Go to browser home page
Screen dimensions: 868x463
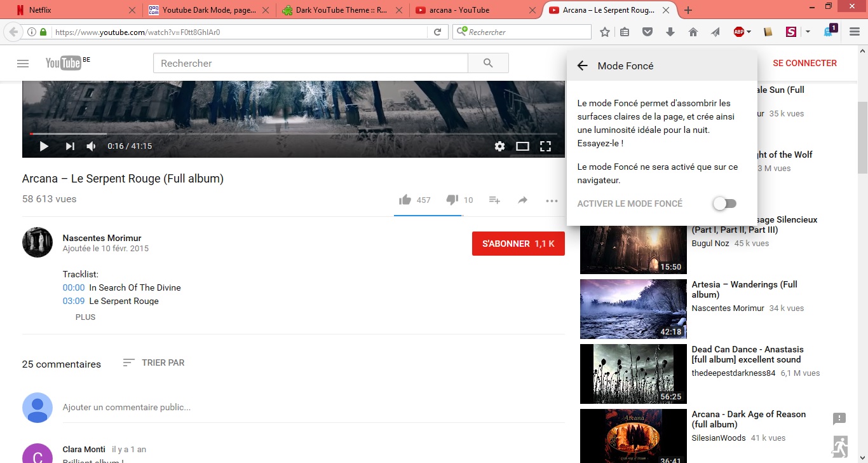click(x=693, y=32)
